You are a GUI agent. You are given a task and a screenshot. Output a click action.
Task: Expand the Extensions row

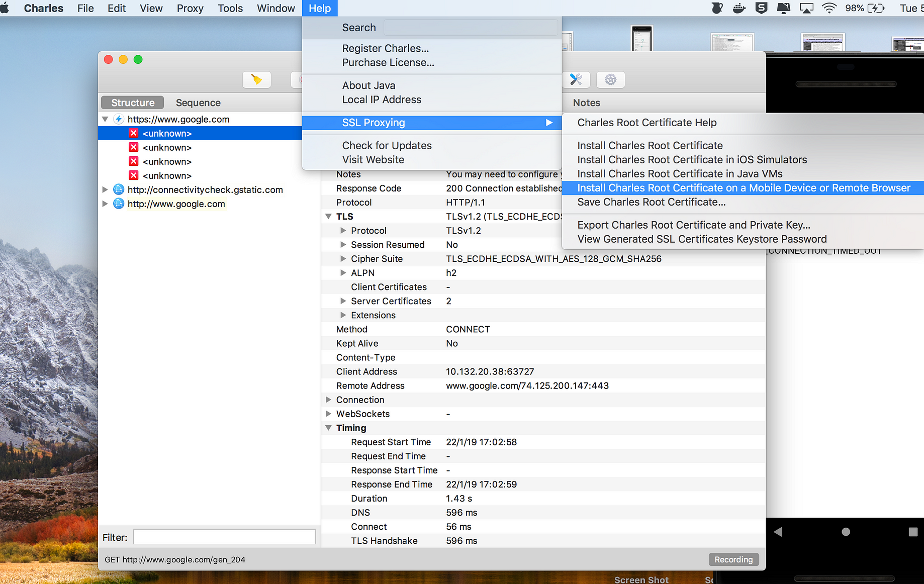coord(343,315)
